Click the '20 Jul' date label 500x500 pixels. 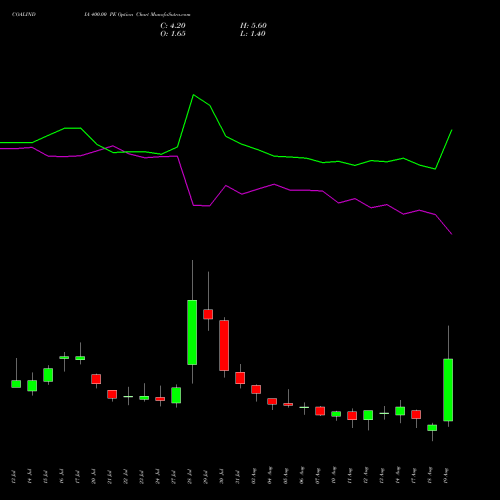[x=94, y=476]
